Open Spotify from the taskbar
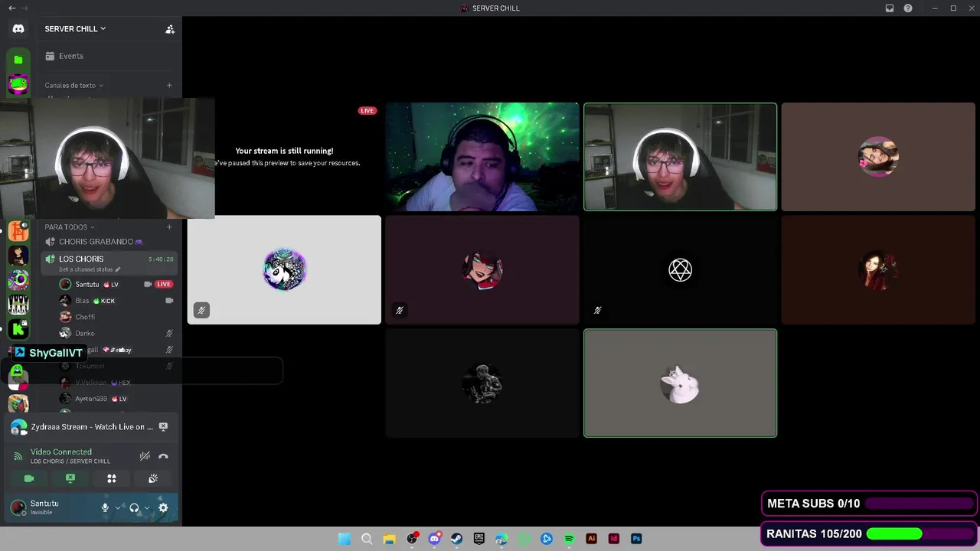The height and width of the screenshot is (551, 980). (569, 539)
